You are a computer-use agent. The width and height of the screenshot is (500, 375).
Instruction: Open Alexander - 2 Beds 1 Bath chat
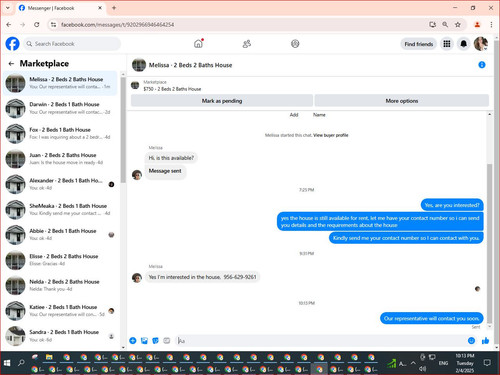coord(61,184)
